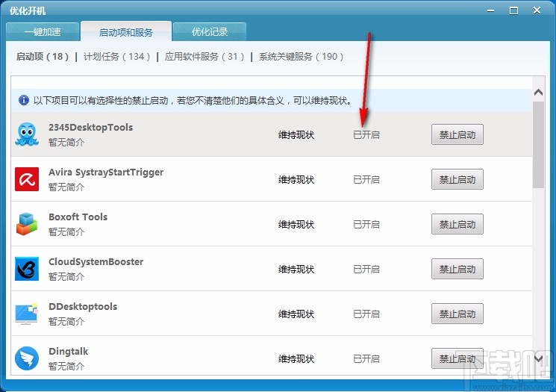Click the red Avira SystrayStartTrigger icon
The image size is (556, 392).
click(27, 179)
